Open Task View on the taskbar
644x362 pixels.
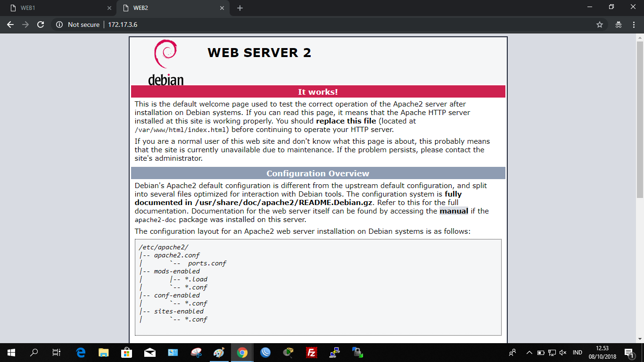coord(57,353)
